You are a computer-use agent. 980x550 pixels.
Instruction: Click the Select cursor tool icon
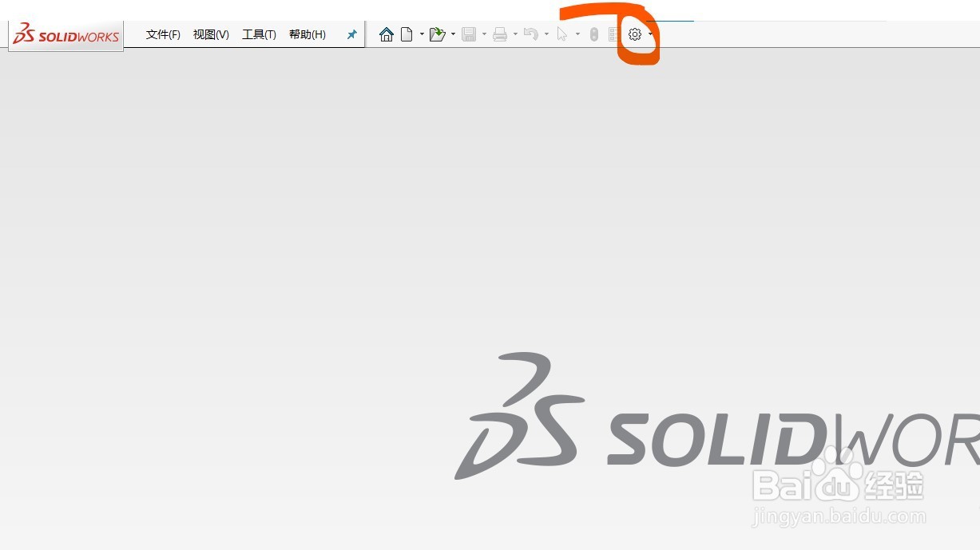tap(562, 34)
